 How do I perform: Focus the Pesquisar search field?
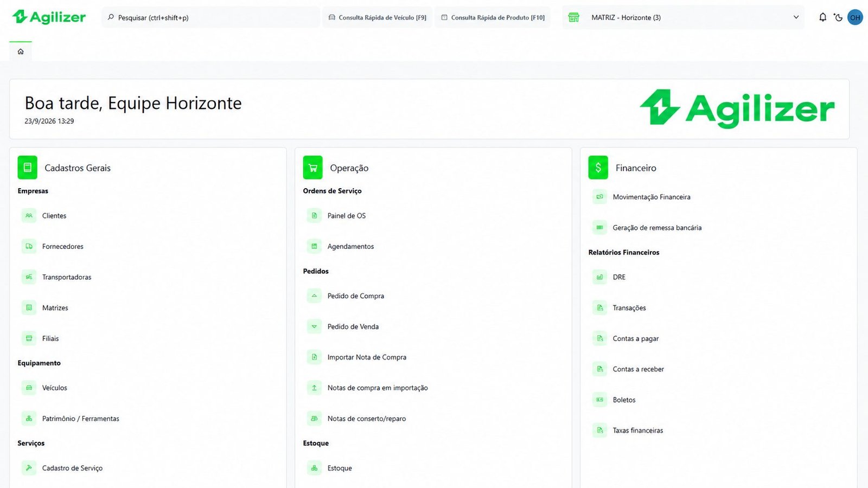pyautogui.click(x=210, y=17)
